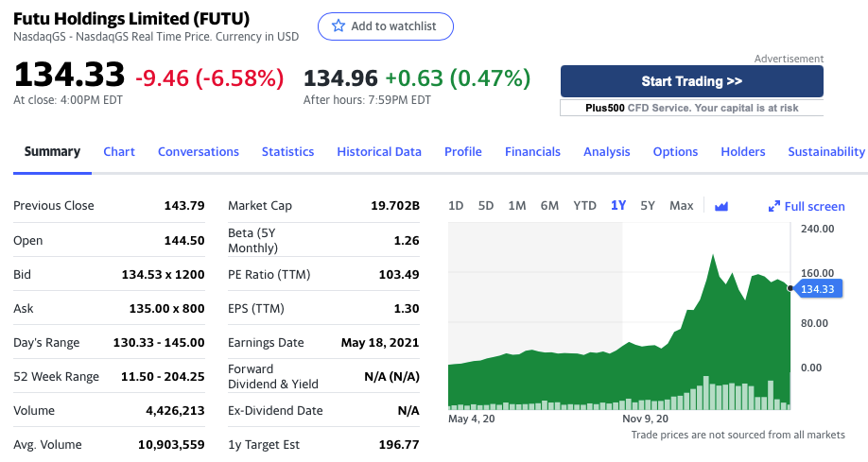
Task: Click the Ex-Dividend Date label
Action: click(x=275, y=411)
